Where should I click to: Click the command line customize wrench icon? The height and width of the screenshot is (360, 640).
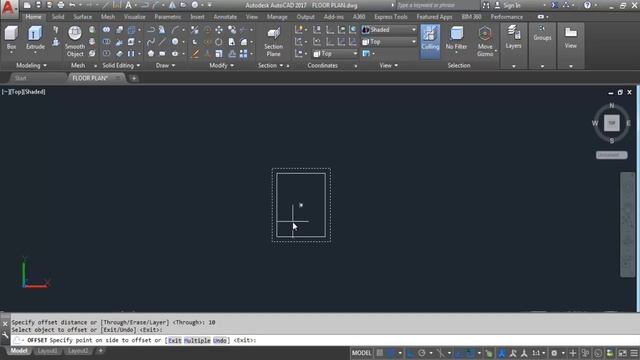pos(5,336)
